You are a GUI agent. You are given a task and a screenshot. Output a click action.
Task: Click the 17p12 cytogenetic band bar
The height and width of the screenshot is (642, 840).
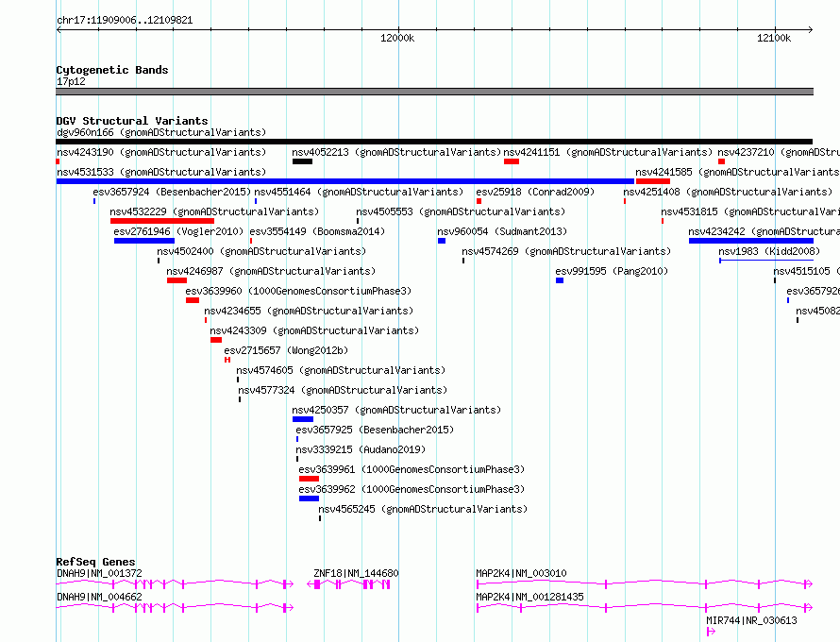(x=434, y=93)
